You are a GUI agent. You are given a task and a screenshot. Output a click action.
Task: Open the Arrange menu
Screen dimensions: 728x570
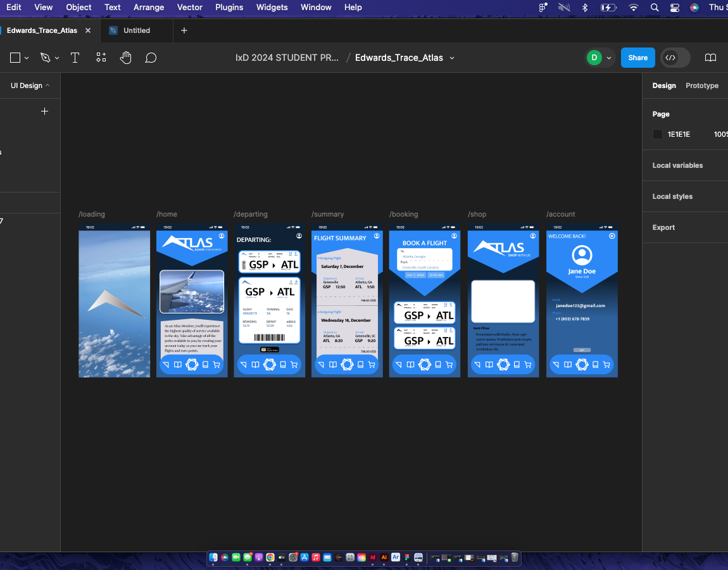coord(149,8)
